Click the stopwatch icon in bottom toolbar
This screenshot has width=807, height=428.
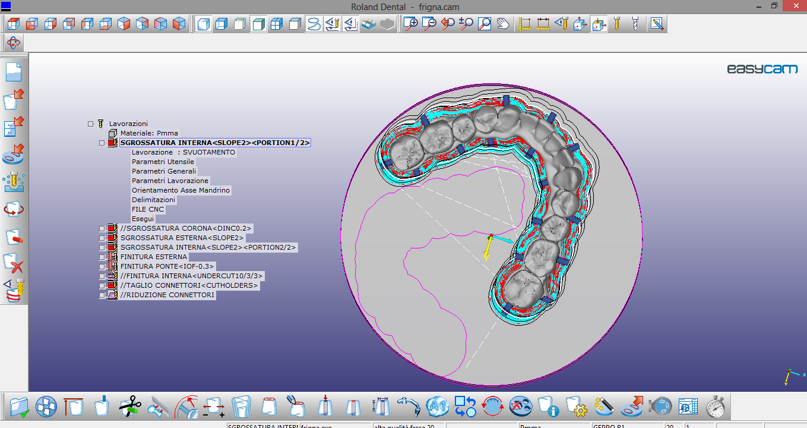(x=715, y=407)
